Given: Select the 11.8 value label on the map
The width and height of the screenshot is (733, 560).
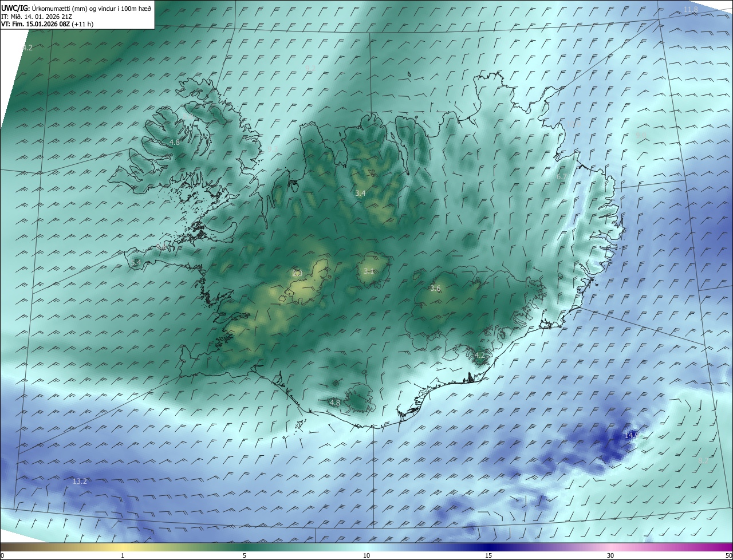Looking at the screenshot, I should 691,10.
